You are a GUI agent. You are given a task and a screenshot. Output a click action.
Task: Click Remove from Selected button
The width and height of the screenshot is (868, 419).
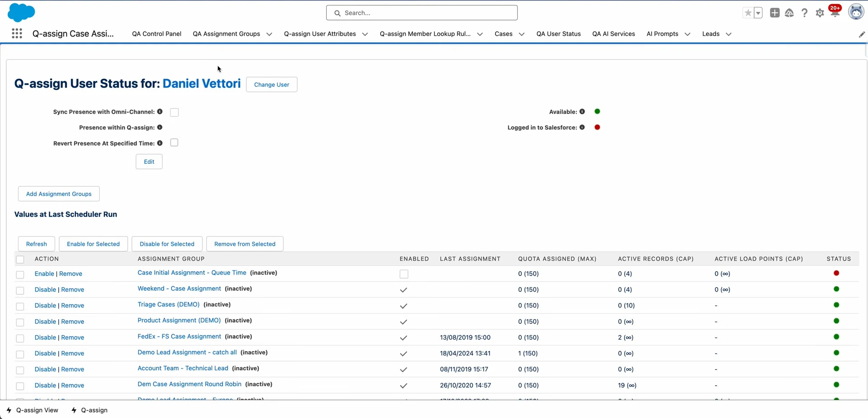point(245,244)
